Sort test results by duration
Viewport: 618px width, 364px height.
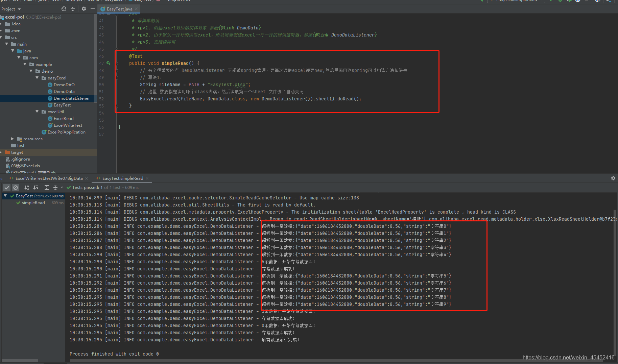click(x=36, y=188)
